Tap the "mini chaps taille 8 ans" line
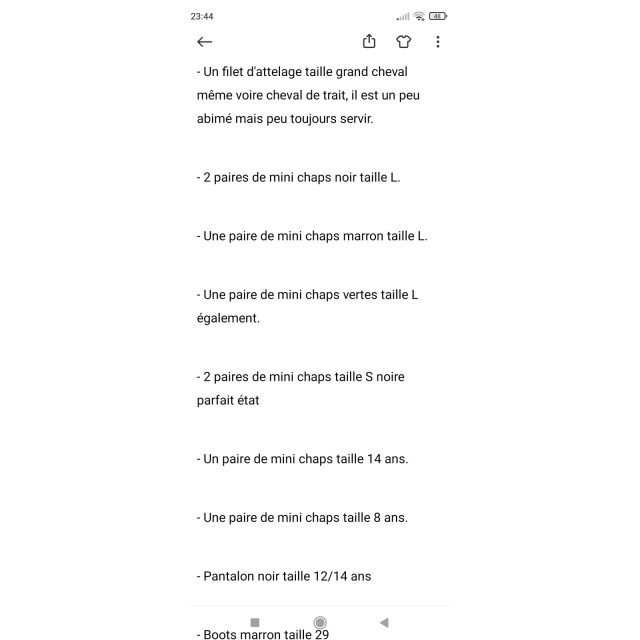Screen dimensions: 640x640 302,518
